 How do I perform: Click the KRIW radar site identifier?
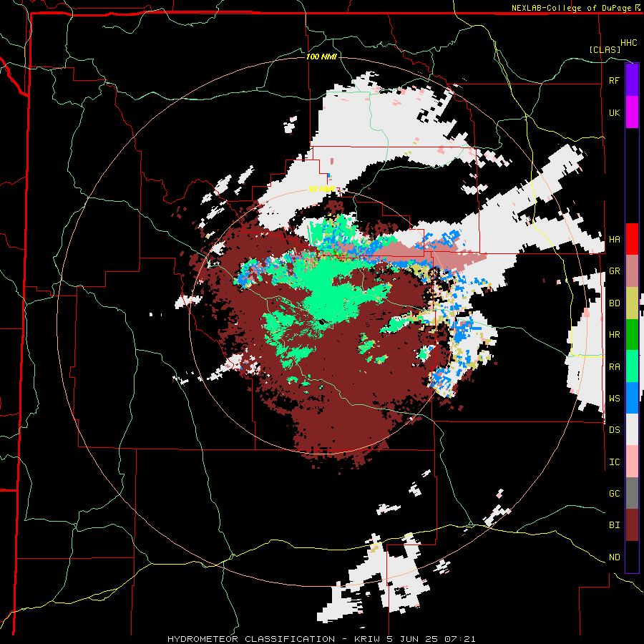(x=368, y=639)
